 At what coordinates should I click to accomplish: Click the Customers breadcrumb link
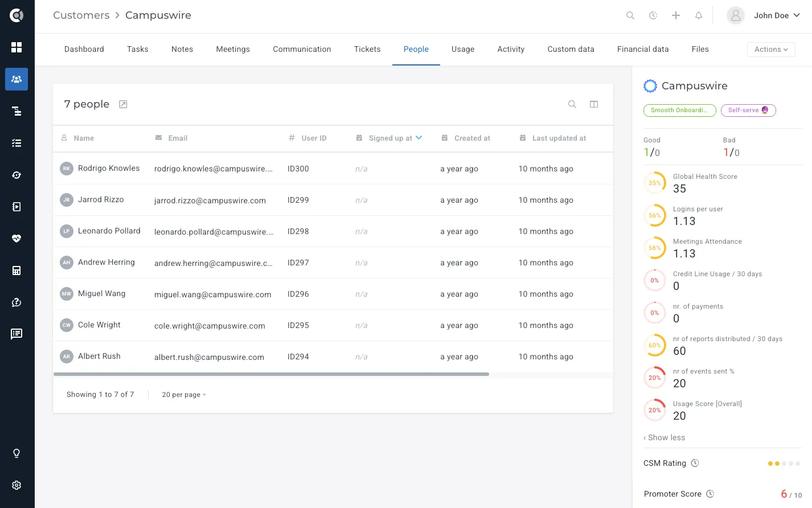(81, 15)
